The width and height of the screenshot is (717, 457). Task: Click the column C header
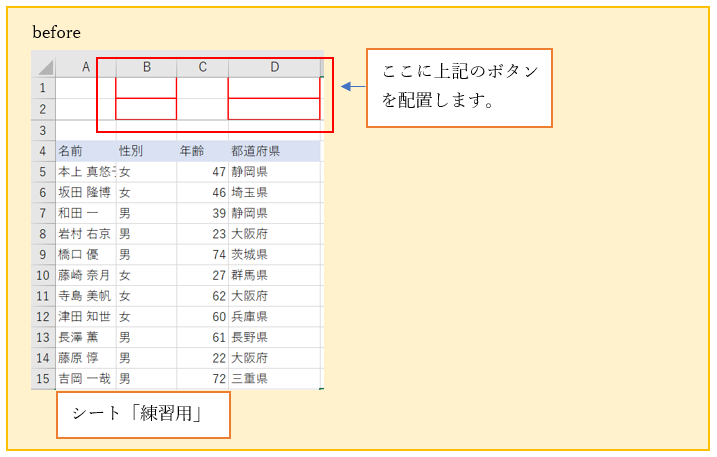[x=202, y=67]
